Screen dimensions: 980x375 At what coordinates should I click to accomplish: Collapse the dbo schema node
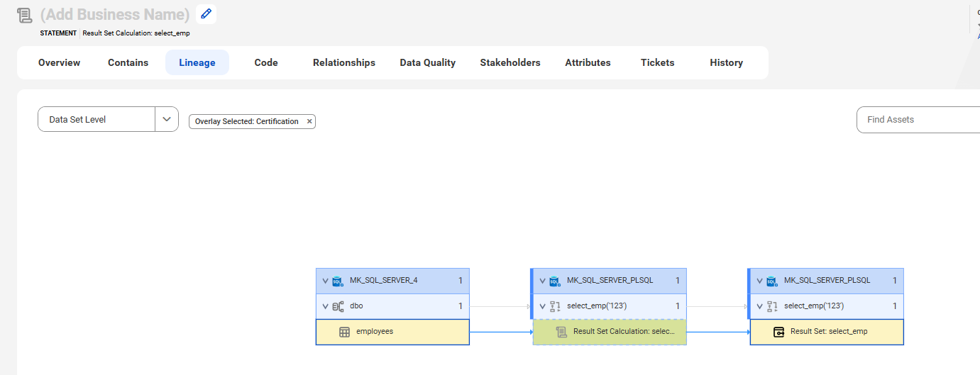coord(325,306)
